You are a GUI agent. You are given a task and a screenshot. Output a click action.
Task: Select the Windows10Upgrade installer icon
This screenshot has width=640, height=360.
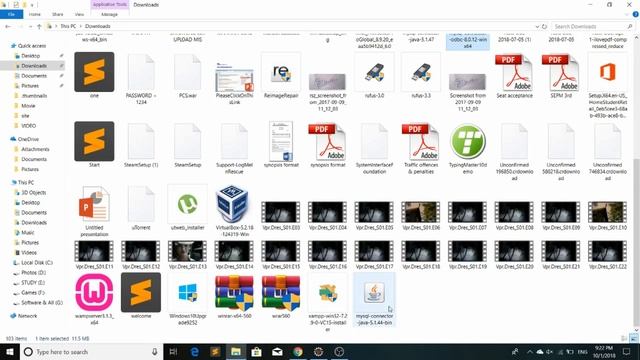coord(188,292)
